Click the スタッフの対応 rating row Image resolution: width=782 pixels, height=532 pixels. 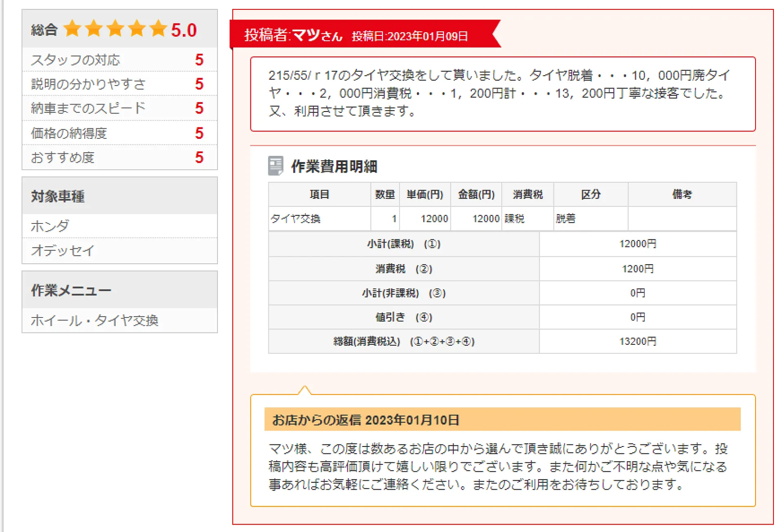(x=76, y=60)
